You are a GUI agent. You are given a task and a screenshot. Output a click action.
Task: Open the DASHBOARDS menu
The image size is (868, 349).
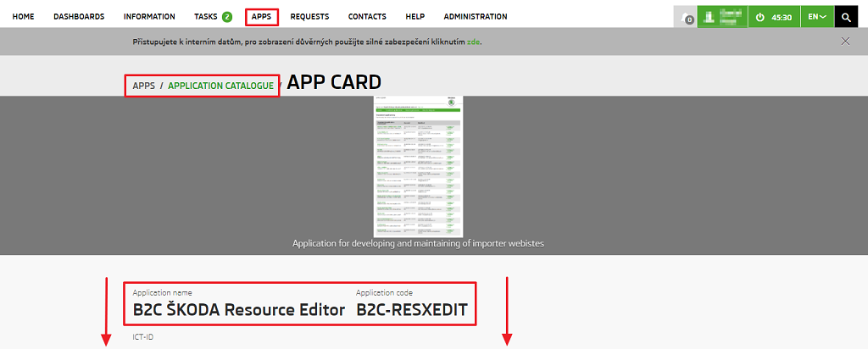point(79,17)
